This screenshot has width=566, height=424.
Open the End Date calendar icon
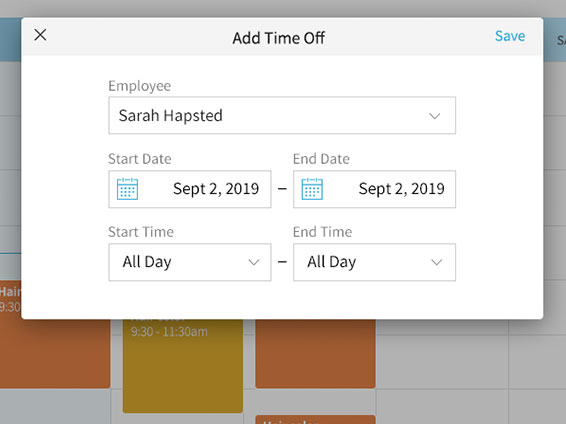point(312,189)
